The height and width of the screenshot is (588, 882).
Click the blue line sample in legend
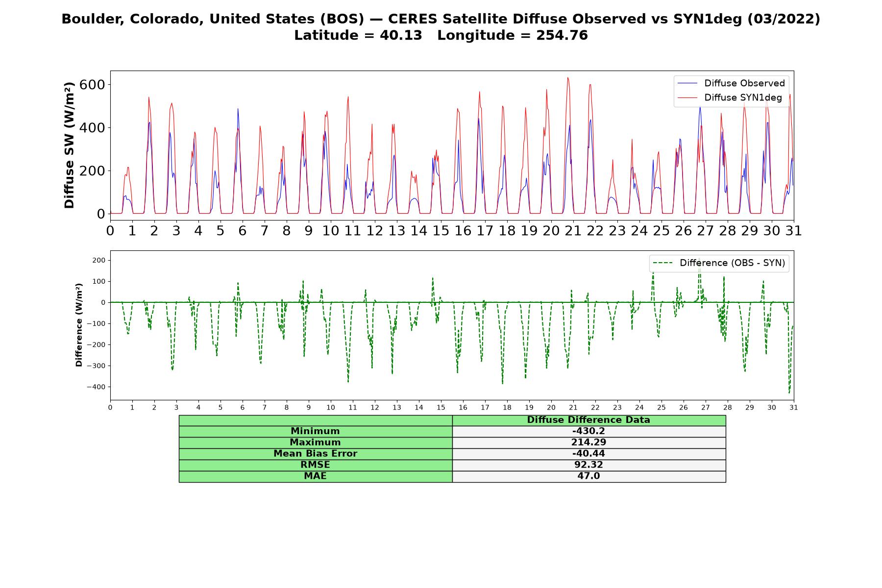(687, 84)
